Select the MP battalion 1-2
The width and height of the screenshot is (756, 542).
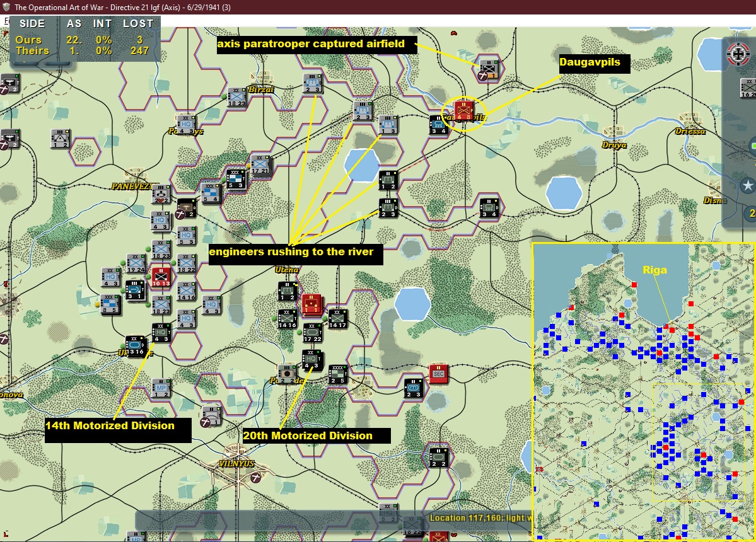coord(161,388)
